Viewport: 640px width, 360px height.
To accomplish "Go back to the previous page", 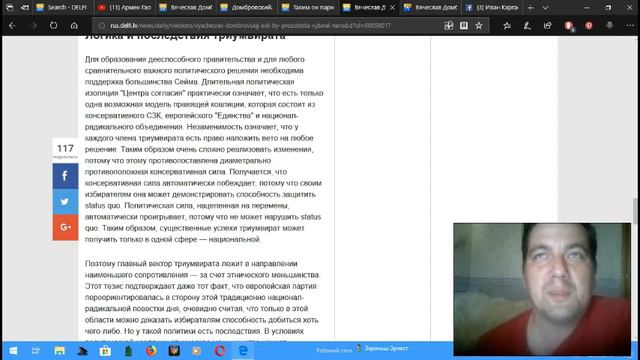I will click(x=12, y=26).
